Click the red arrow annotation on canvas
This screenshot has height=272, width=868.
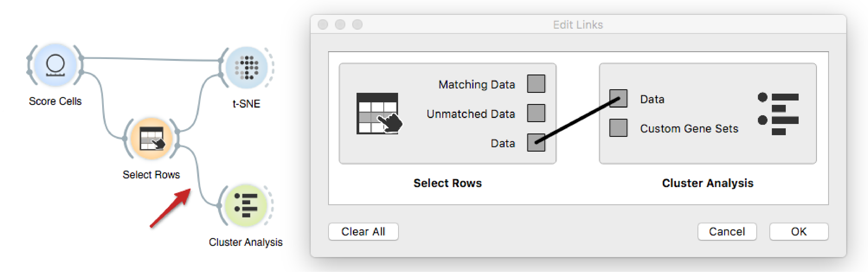coord(170,208)
